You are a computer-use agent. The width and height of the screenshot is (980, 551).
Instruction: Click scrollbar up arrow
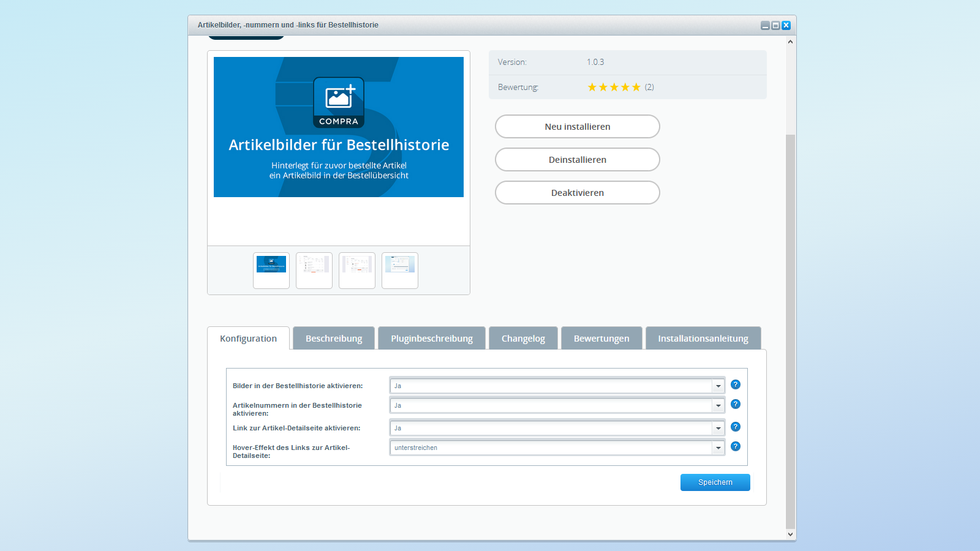(790, 42)
